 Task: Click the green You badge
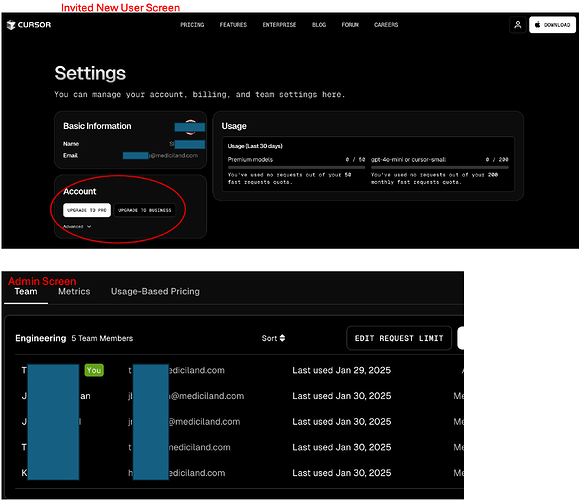click(x=94, y=370)
